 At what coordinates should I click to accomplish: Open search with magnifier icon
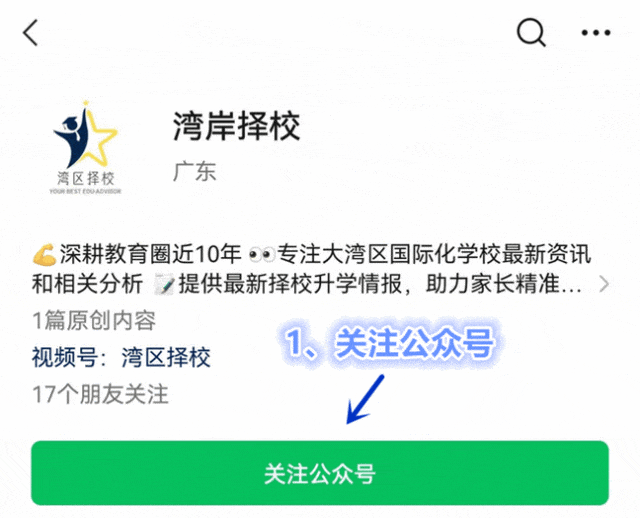531,33
